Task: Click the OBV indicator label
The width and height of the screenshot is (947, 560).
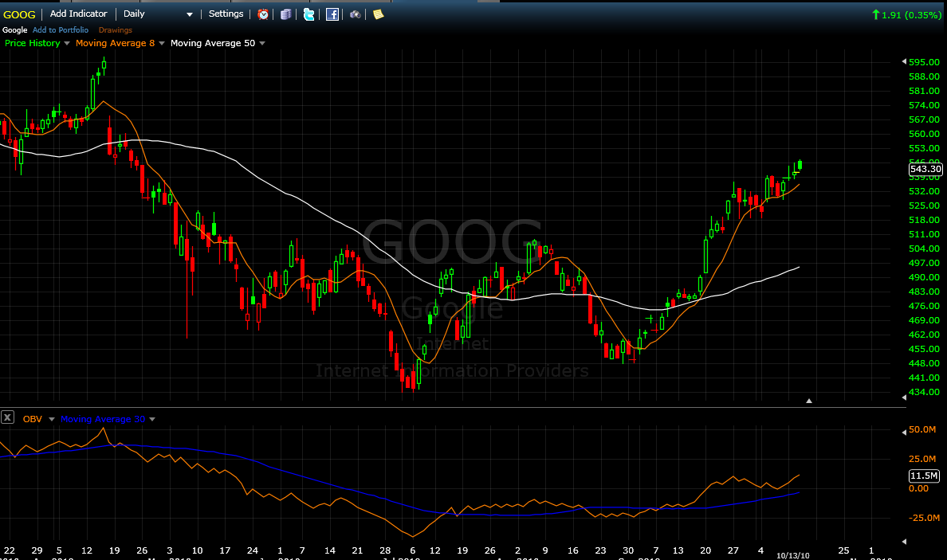Action: point(33,419)
